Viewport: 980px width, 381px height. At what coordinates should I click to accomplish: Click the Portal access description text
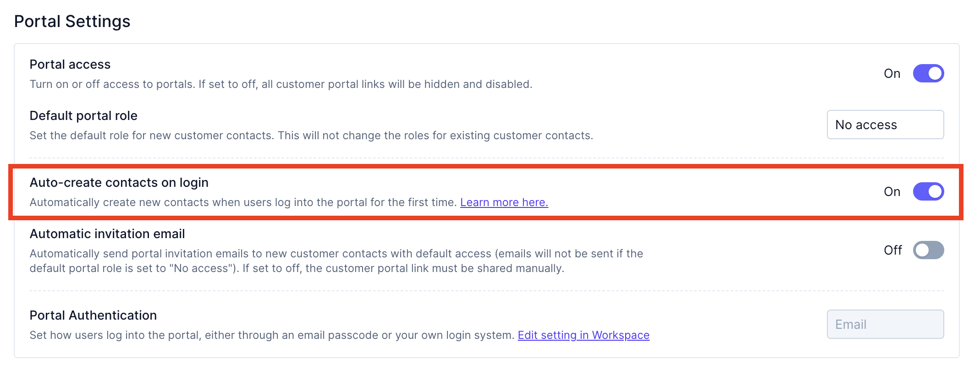281,84
